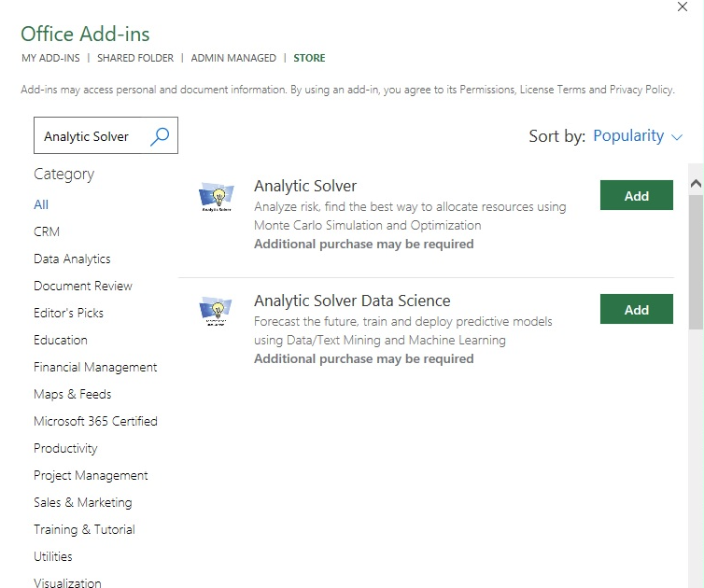Add the Analytic Solver add-in

pos(636,195)
